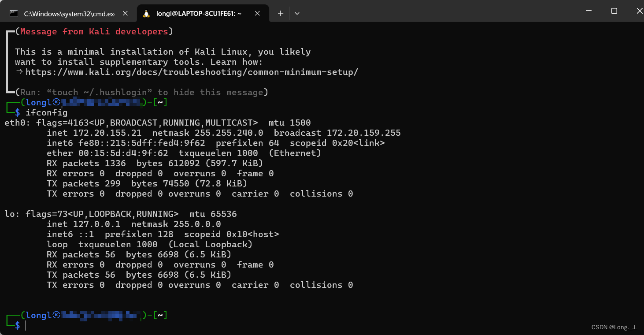The width and height of the screenshot is (644, 335).
Task: Click the IP address 172.20.155.21
Action: click(107, 133)
